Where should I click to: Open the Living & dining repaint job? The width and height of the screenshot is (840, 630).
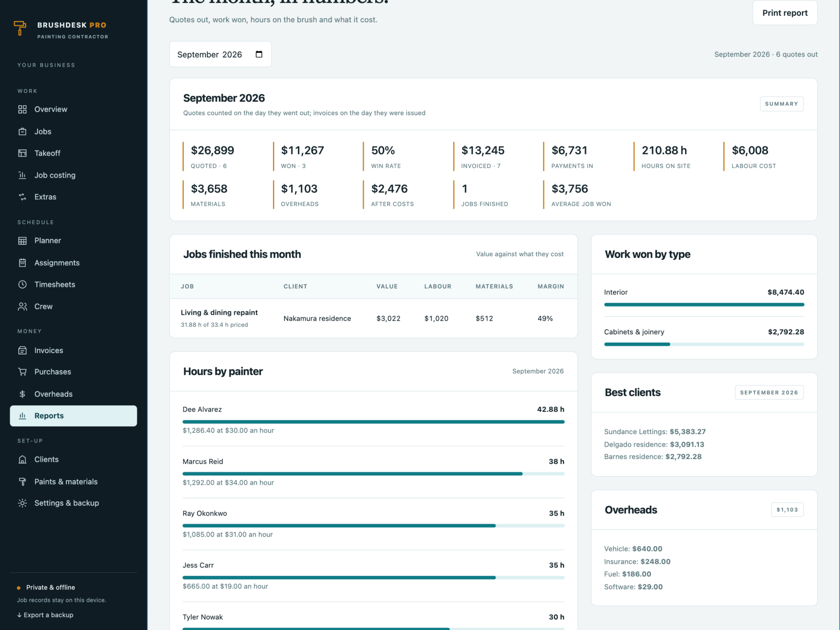pyautogui.click(x=219, y=312)
